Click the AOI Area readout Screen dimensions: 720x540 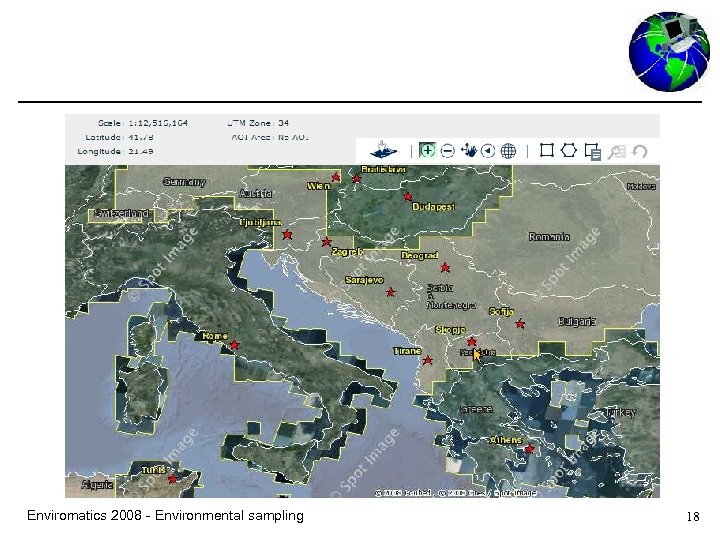click(270, 137)
